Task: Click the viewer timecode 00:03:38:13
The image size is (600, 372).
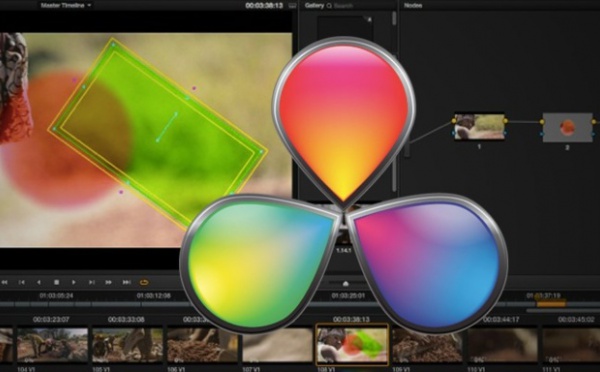Action: 264,5
